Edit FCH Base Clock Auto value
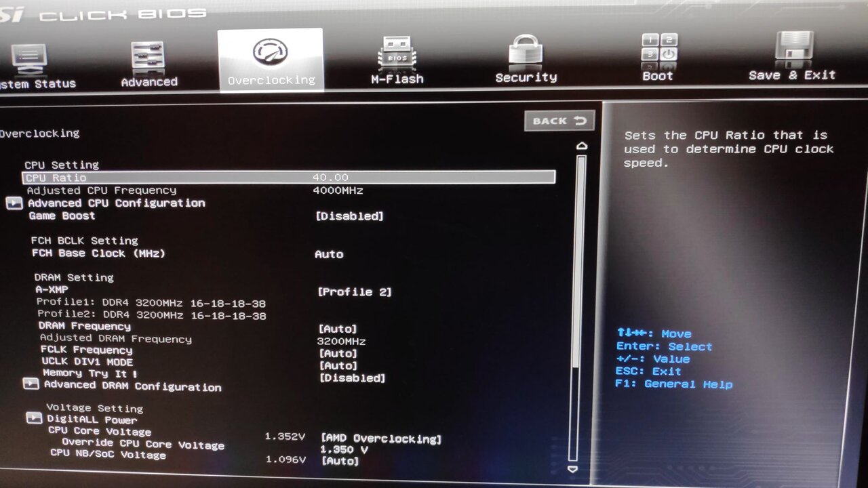 click(x=329, y=254)
